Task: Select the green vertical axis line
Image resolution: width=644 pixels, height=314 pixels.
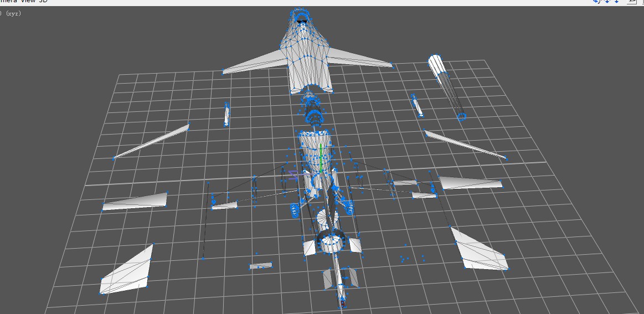Action: (x=321, y=158)
